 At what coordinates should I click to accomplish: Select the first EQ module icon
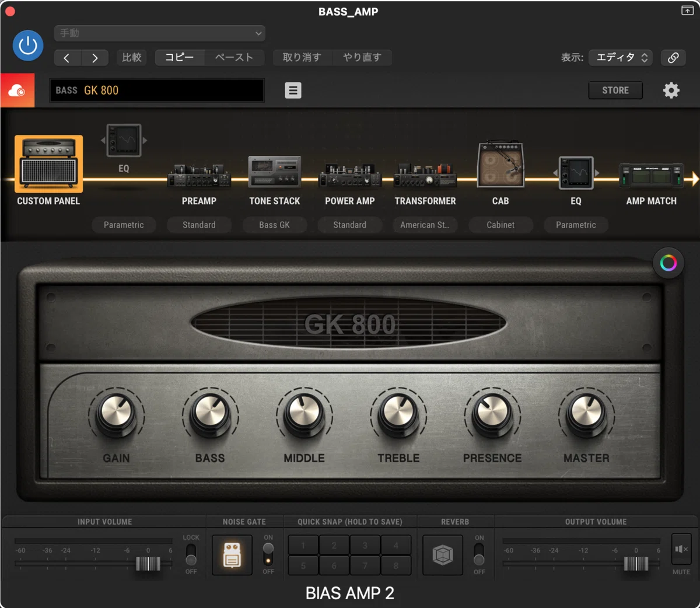click(124, 141)
